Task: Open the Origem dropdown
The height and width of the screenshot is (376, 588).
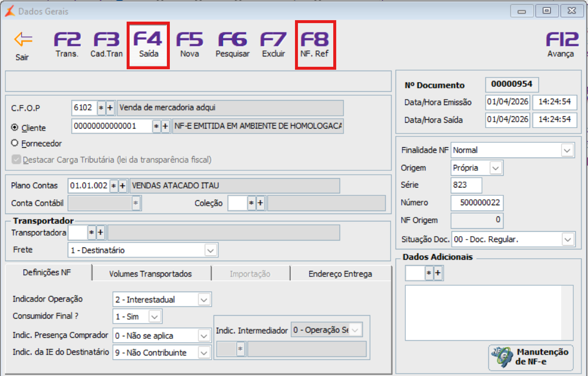Action: (x=496, y=168)
